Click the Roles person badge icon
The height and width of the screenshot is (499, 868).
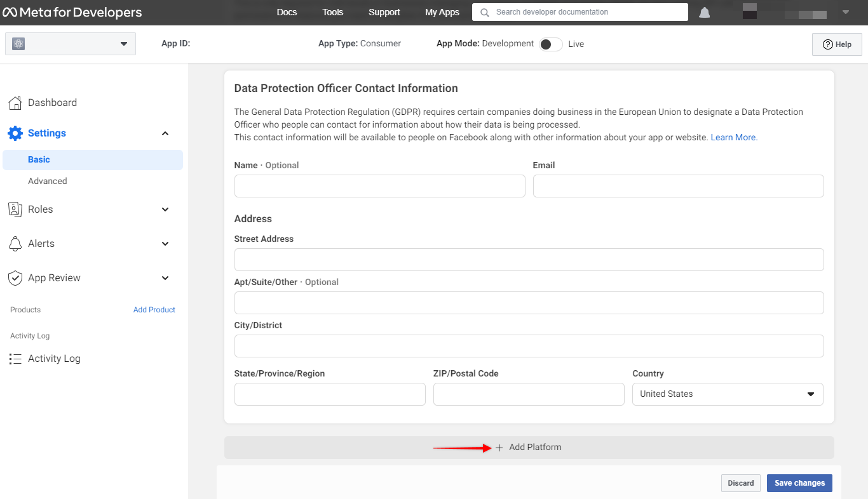point(15,210)
